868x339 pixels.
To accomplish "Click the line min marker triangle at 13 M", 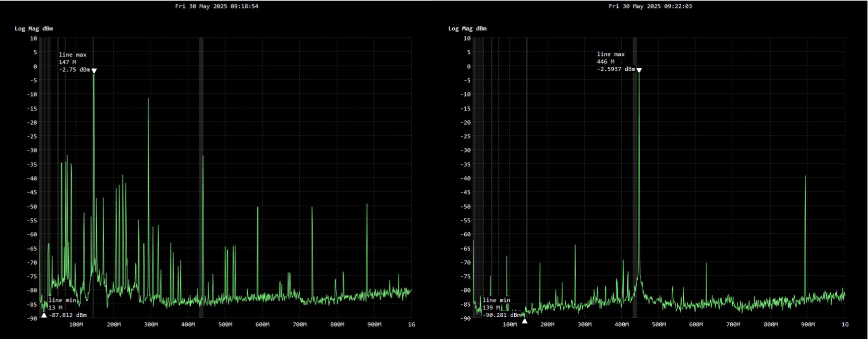I will 44,315.
